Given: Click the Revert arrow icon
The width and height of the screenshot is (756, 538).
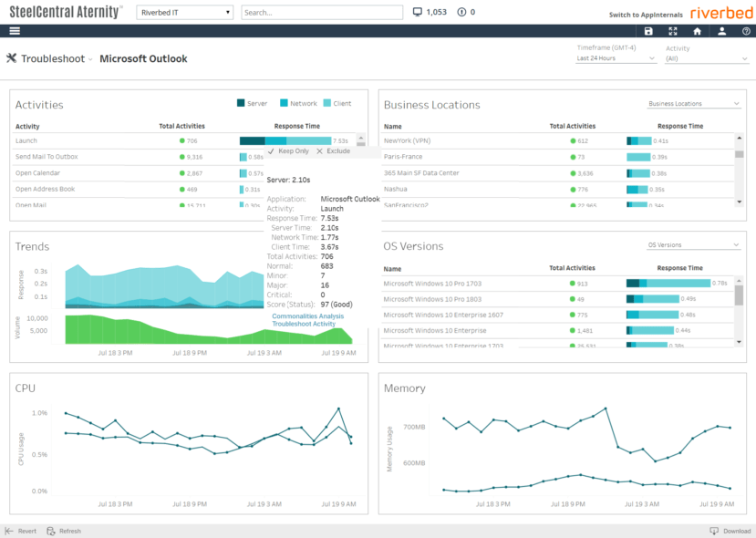Looking at the screenshot, I should 9,531.
